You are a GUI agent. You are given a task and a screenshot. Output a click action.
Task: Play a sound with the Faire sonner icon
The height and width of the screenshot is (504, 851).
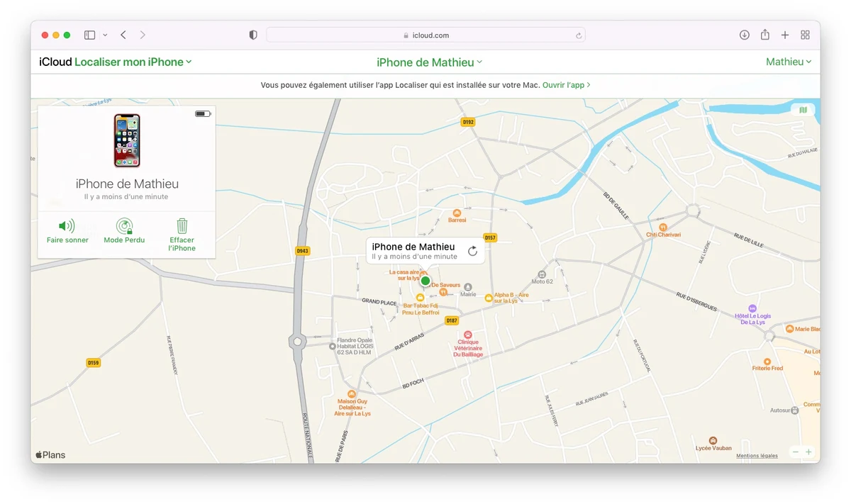click(x=67, y=226)
